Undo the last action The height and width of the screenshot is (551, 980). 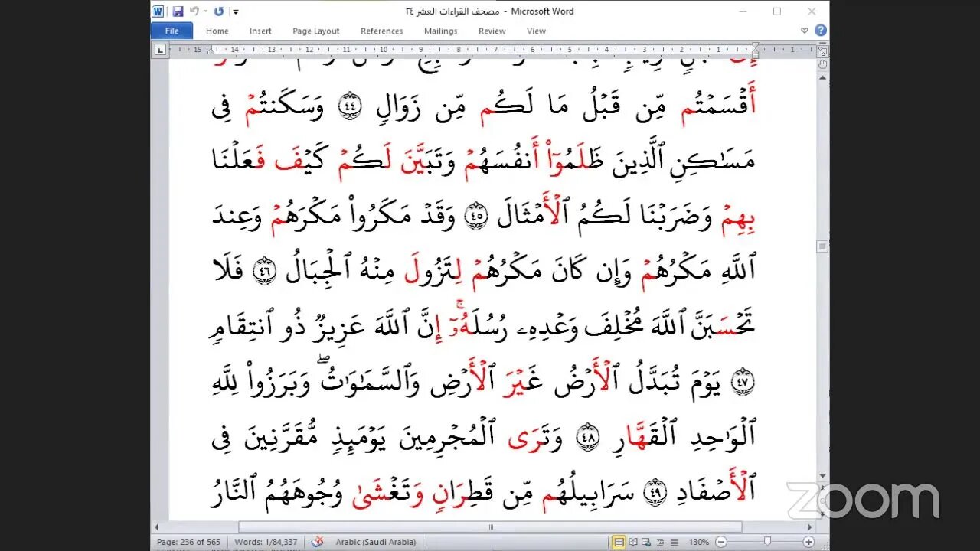point(194,11)
